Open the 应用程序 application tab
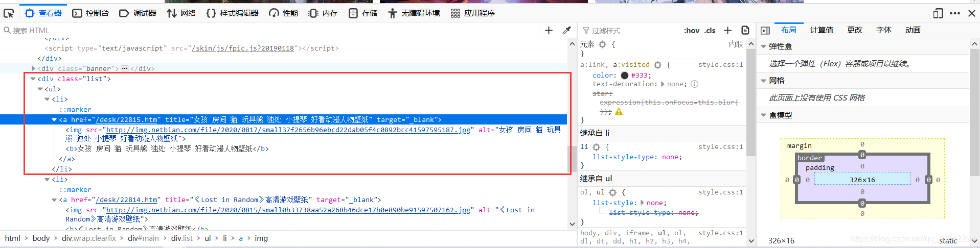Image resolution: width=980 pixels, height=248 pixels. point(473,13)
